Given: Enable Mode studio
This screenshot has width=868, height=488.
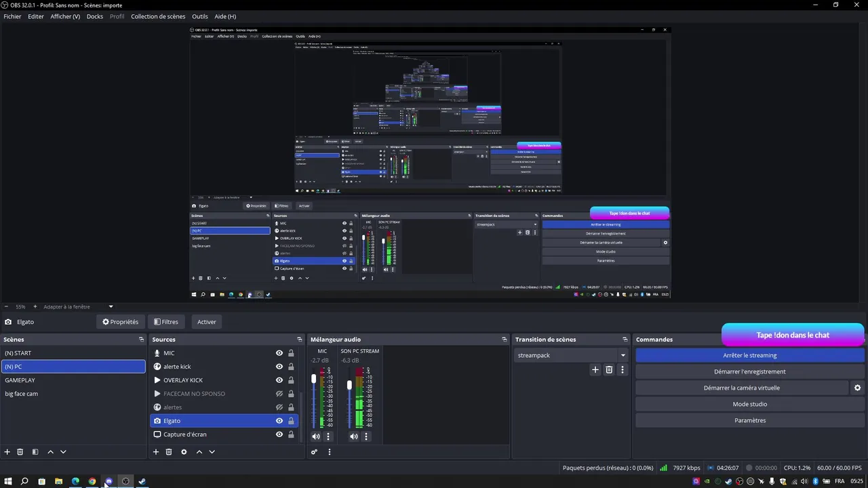Looking at the screenshot, I should coord(750,404).
